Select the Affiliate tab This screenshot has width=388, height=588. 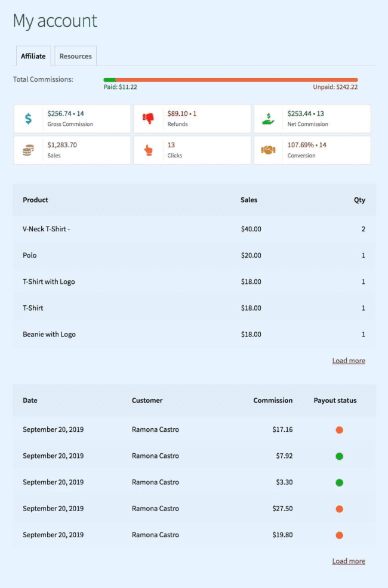point(33,55)
